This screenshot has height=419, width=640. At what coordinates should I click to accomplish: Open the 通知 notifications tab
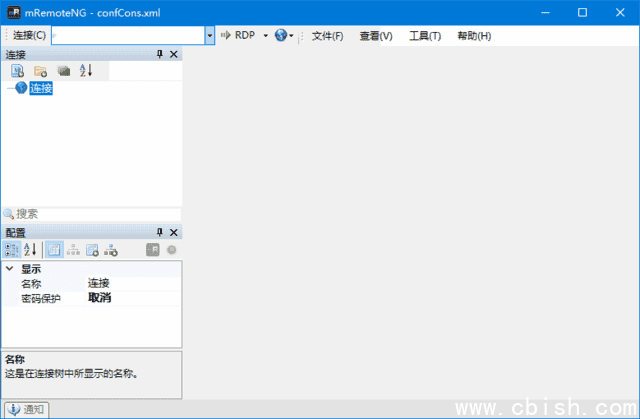27,409
